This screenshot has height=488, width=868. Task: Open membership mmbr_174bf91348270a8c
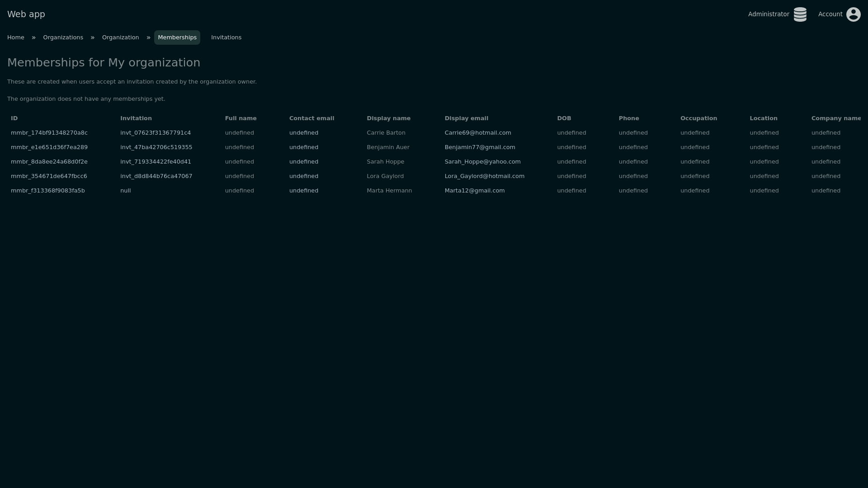(49, 133)
